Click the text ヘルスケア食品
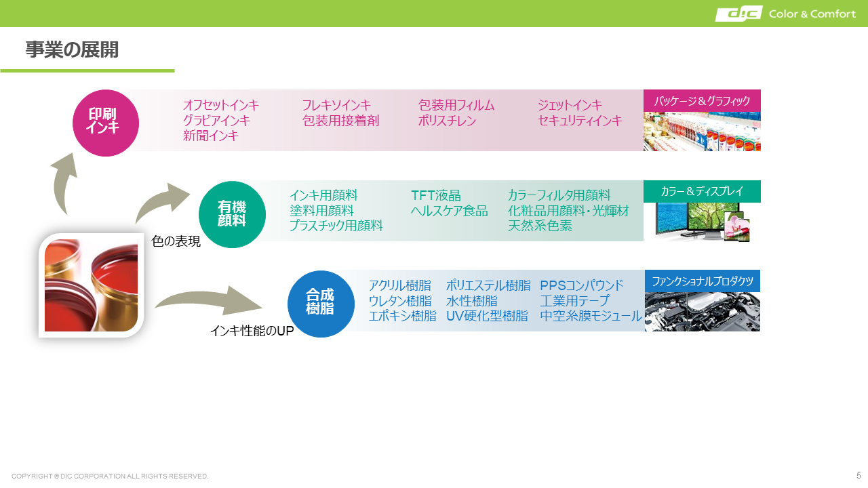The height and width of the screenshot is (488, 868). pos(450,211)
